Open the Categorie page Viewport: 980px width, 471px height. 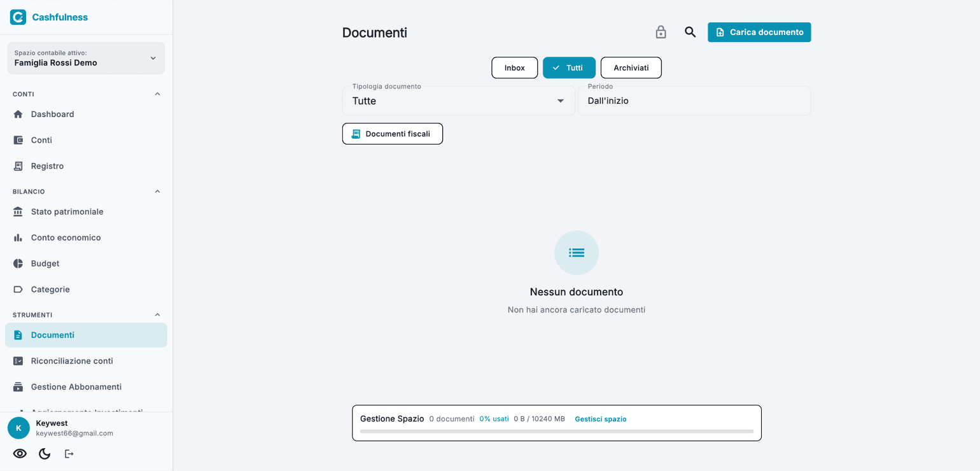(x=86, y=290)
